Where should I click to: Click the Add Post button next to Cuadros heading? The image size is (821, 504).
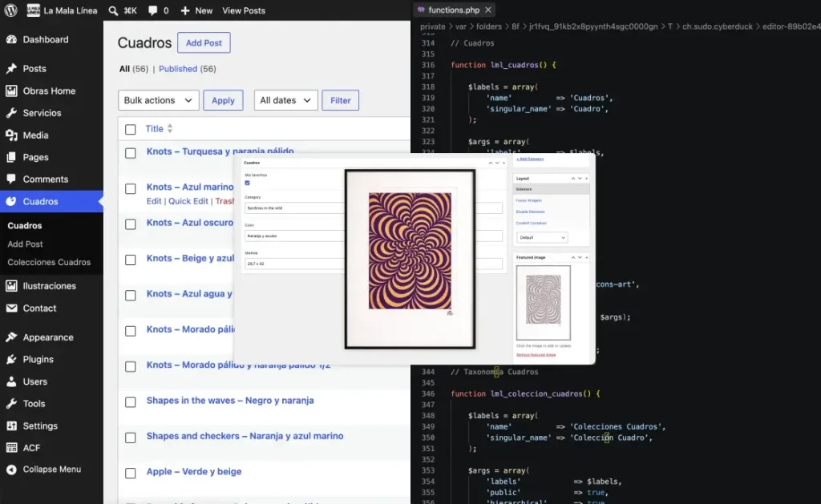tap(204, 43)
